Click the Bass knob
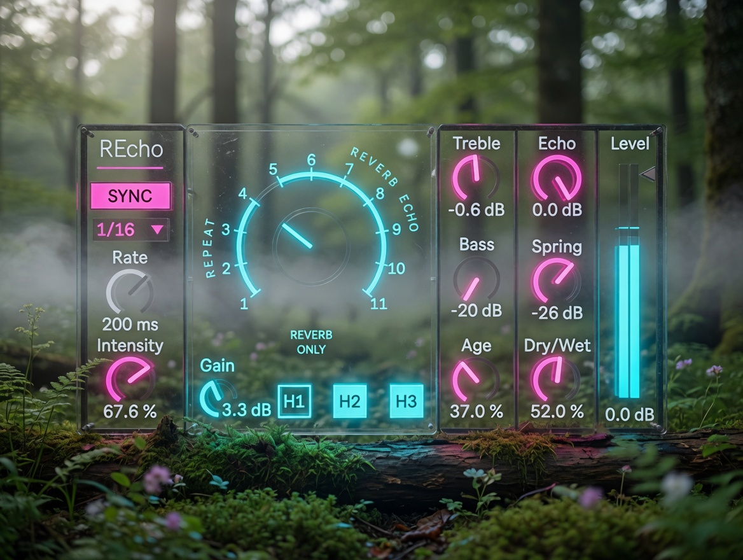Viewport: 743px width, 560px height. coord(476,280)
